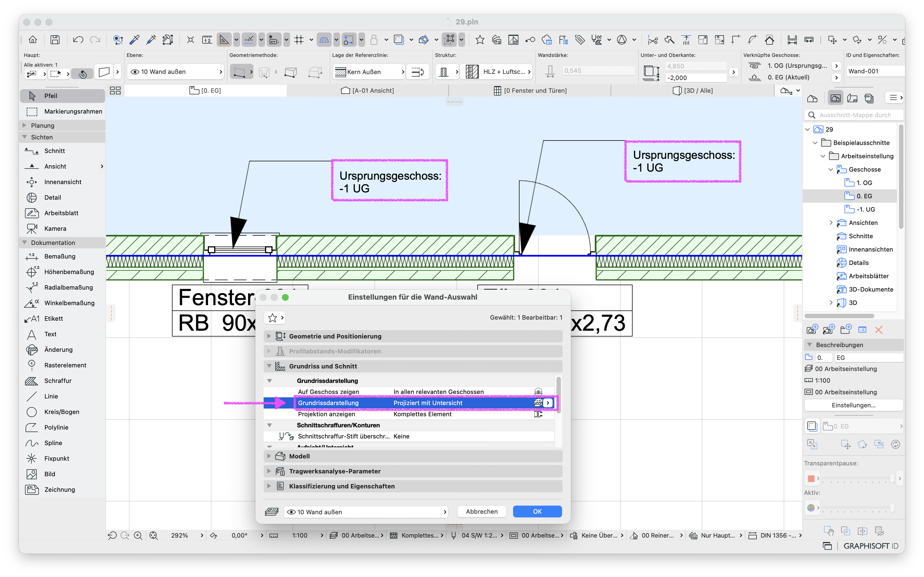
Task: Toggle eye icon of 10 Wand außen layer
Action: [134, 72]
